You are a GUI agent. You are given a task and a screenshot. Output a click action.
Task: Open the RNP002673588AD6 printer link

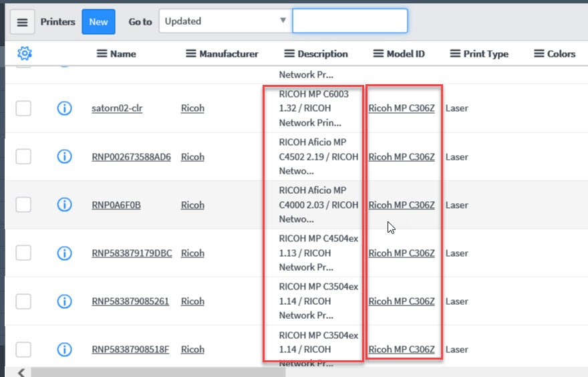131,157
